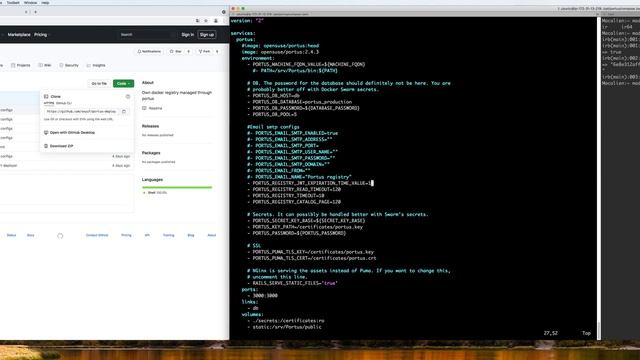
Task: Open the Insights repository tab
Action: click(x=96, y=65)
